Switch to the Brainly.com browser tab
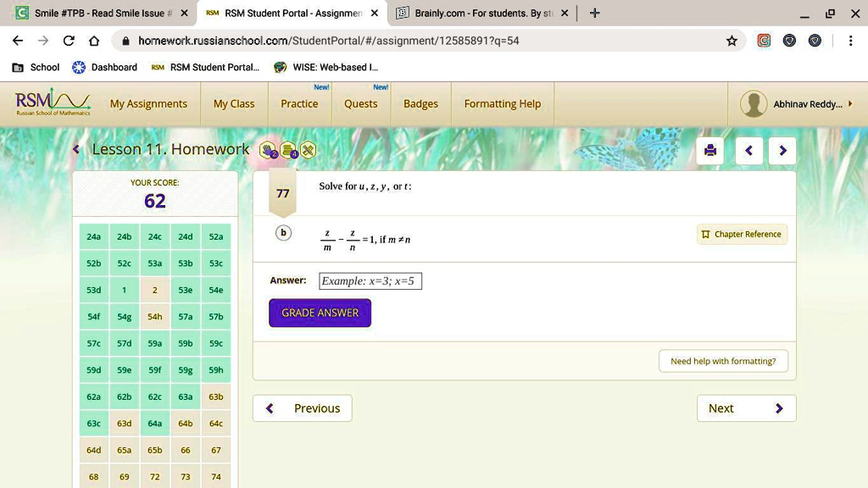The width and height of the screenshot is (868, 488). (x=479, y=14)
